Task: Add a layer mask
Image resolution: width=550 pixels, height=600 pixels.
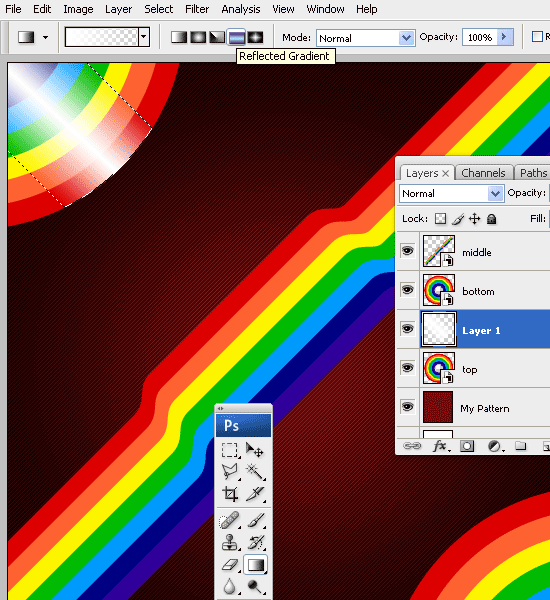Action: tap(467, 446)
